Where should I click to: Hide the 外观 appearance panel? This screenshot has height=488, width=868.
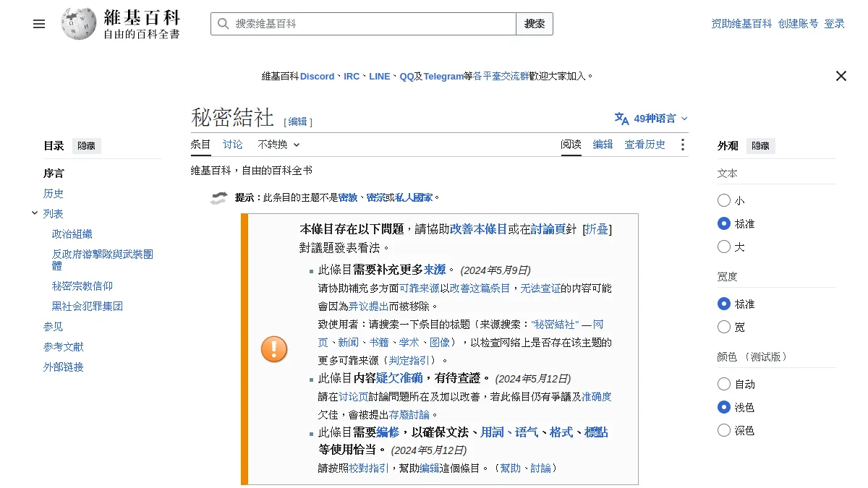pyautogui.click(x=760, y=145)
